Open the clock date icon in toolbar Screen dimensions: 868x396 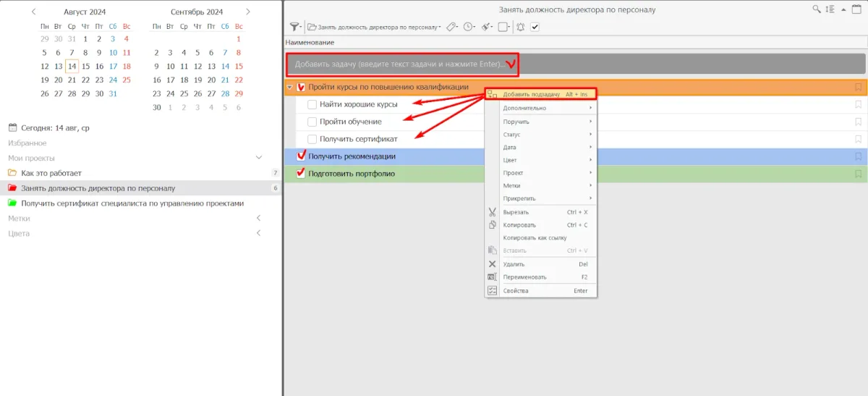(x=468, y=27)
